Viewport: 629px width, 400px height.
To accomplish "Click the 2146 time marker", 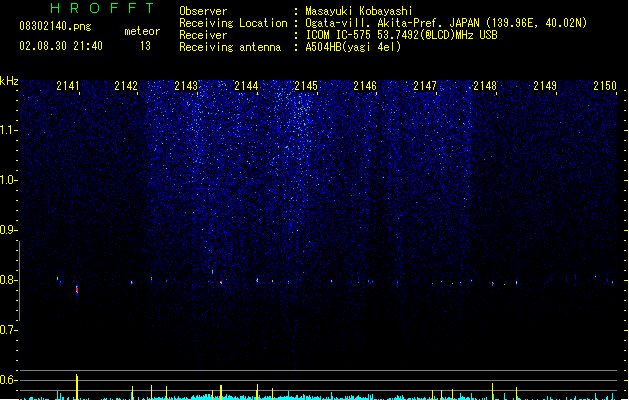I will click(x=365, y=86).
